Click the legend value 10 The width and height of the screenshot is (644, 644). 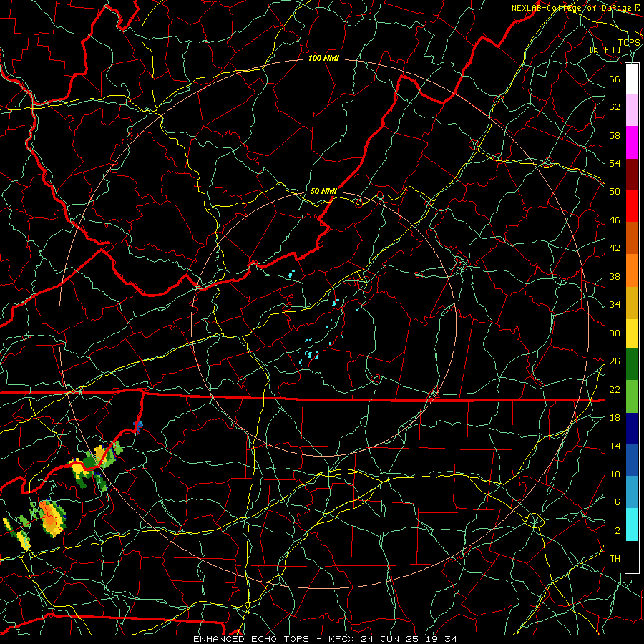(x=615, y=474)
